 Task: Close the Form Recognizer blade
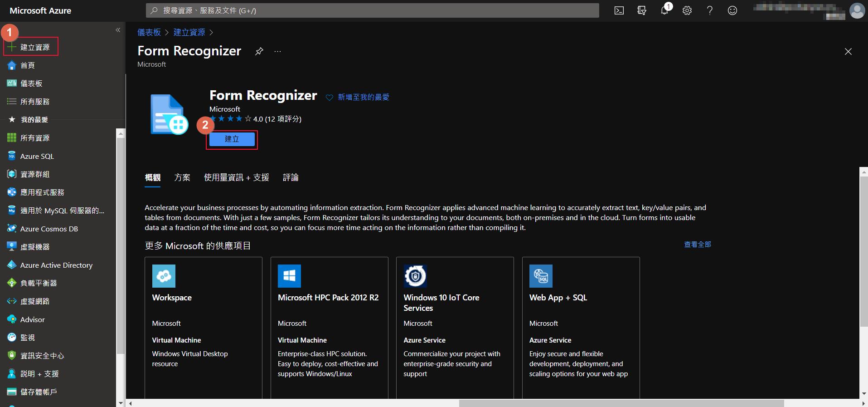tap(848, 52)
